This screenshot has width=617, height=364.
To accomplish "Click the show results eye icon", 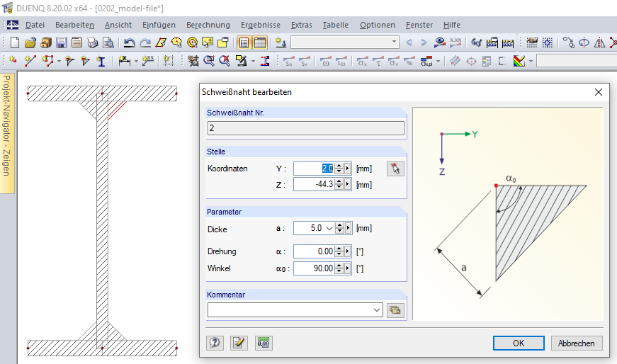I will (440, 42).
